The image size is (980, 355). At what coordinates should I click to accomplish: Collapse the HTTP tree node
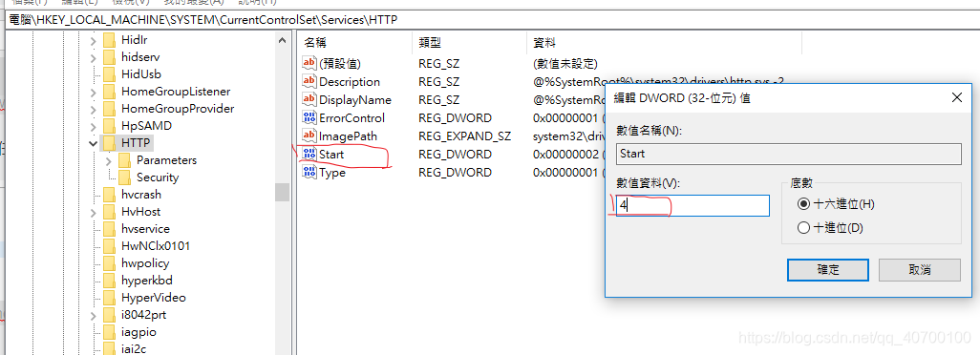point(93,143)
